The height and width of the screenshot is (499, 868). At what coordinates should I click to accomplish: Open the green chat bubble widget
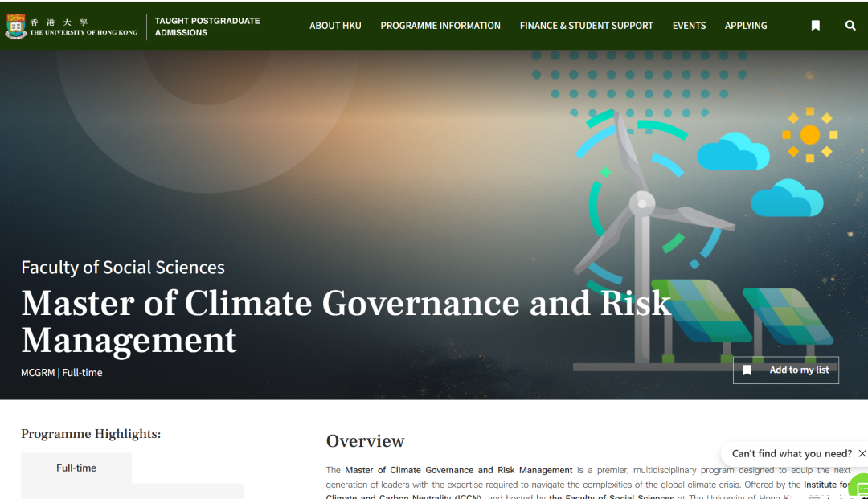pos(860,487)
